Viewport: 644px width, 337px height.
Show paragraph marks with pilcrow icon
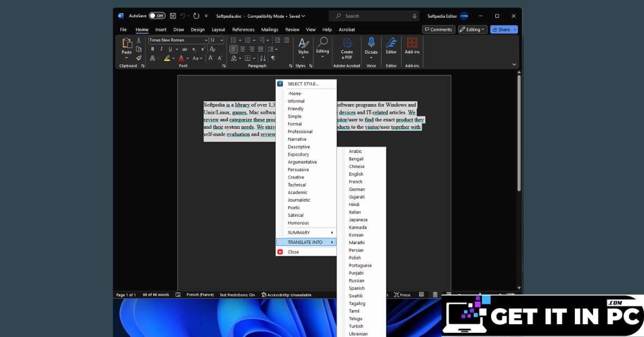[x=273, y=58]
